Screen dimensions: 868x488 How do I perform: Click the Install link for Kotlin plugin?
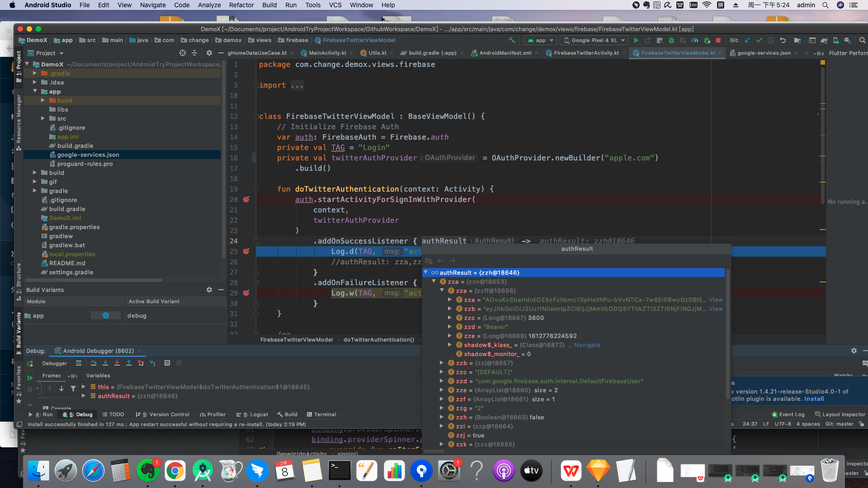pos(814,399)
